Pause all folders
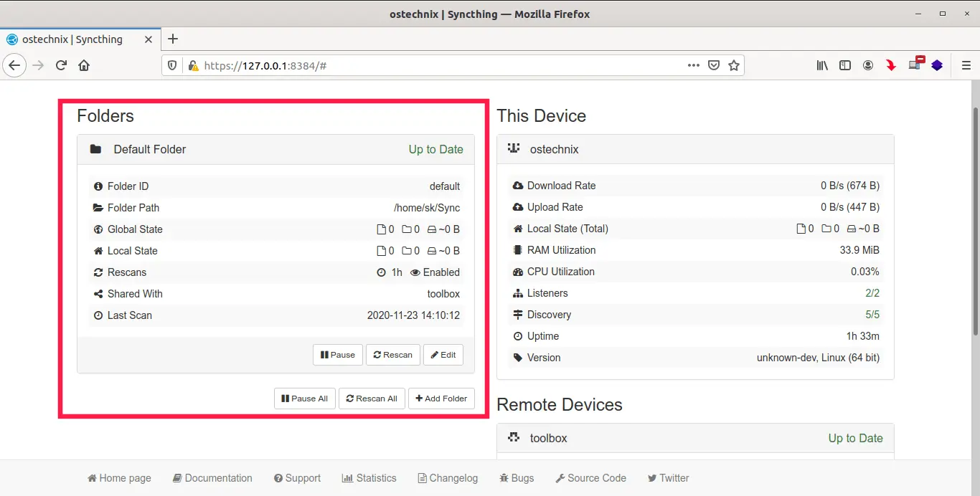The height and width of the screenshot is (496, 980). coord(305,399)
